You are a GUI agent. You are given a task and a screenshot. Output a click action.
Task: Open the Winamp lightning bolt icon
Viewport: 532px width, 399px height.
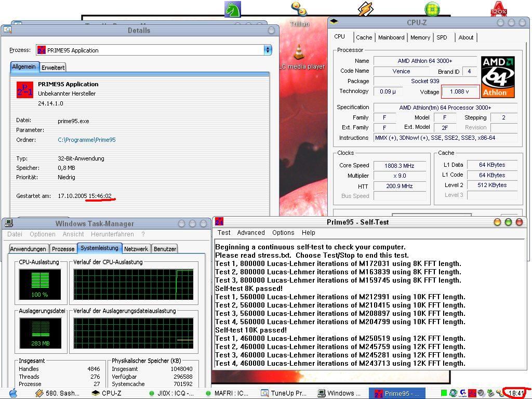365,9
